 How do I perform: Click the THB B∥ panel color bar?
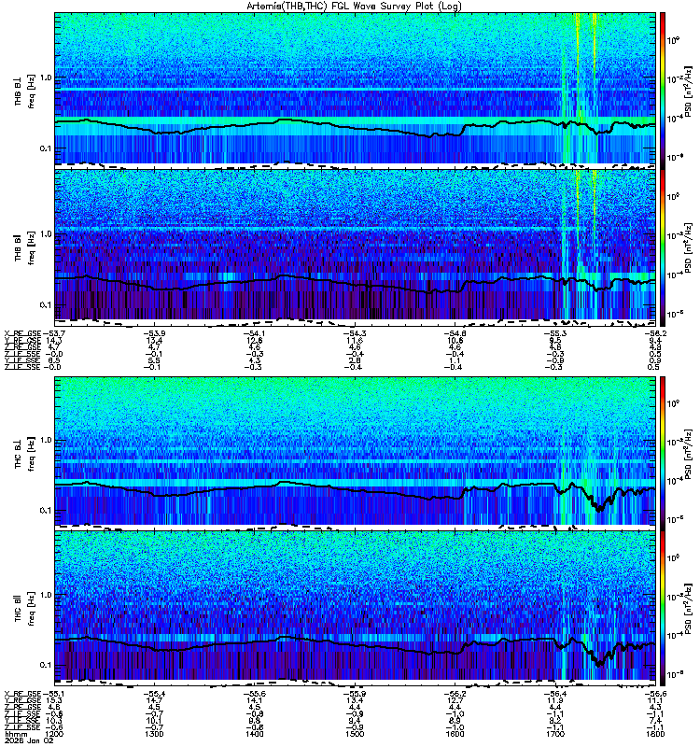[x=663, y=247]
